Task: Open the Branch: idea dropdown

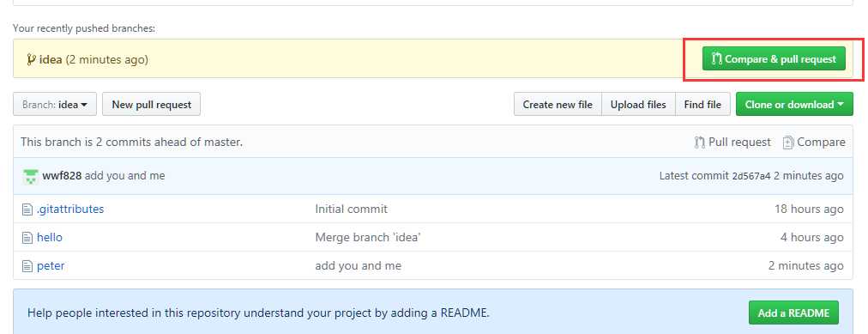Action: click(55, 104)
